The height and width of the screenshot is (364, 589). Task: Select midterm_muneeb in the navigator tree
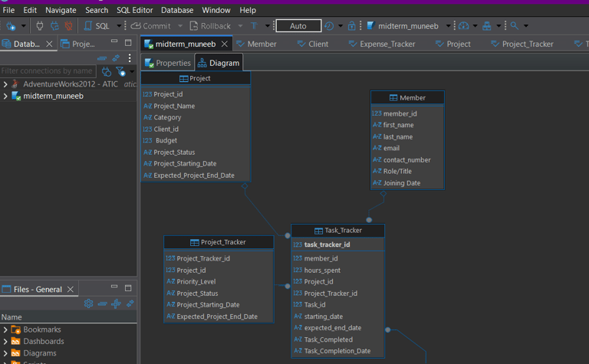click(54, 96)
